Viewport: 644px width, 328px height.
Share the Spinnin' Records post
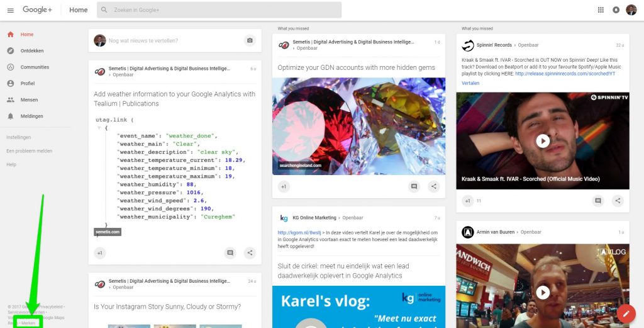click(618, 201)
